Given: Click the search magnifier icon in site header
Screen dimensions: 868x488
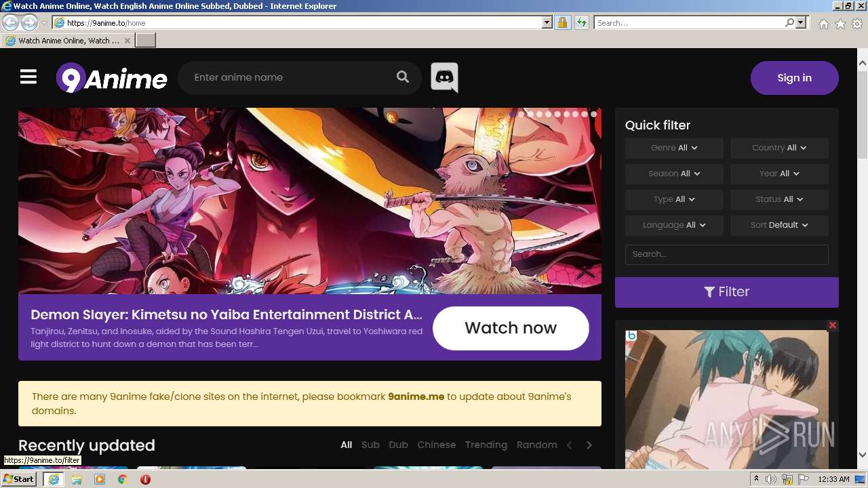Looking at the screenshot, I should coord(403,77).
